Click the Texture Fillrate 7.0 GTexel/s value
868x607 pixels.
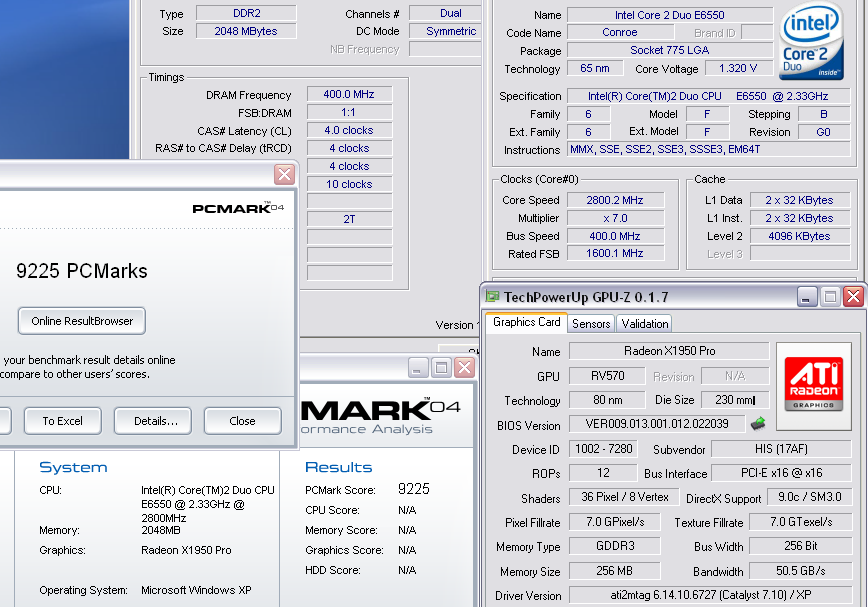800,522
